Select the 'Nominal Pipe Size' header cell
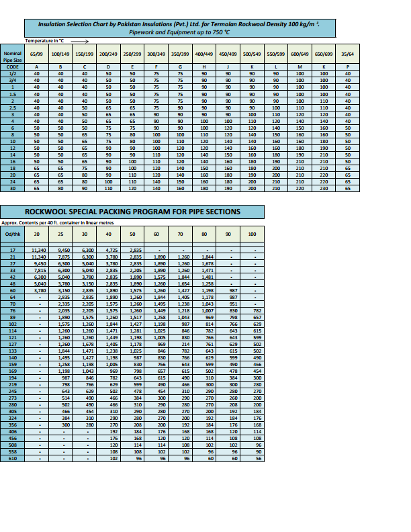Screen dimensions: 411x532 (13, 56)
